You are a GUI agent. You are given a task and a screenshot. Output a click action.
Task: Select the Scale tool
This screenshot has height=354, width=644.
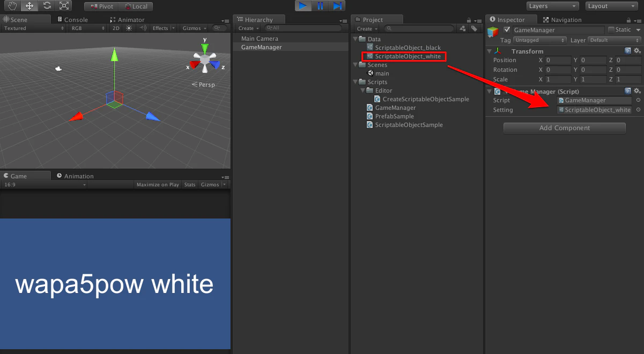pos(64,6)
